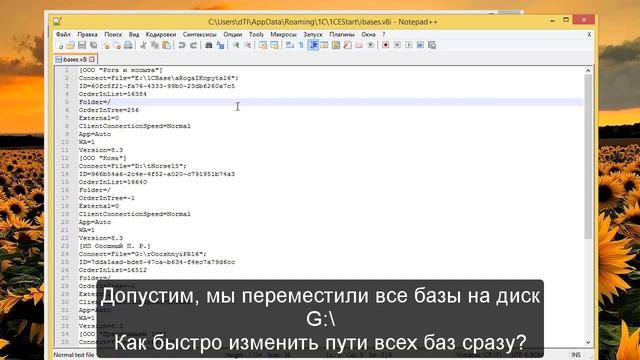Open the Файл menu
Screen dimensions: 640x360
(x=63, y=34)
